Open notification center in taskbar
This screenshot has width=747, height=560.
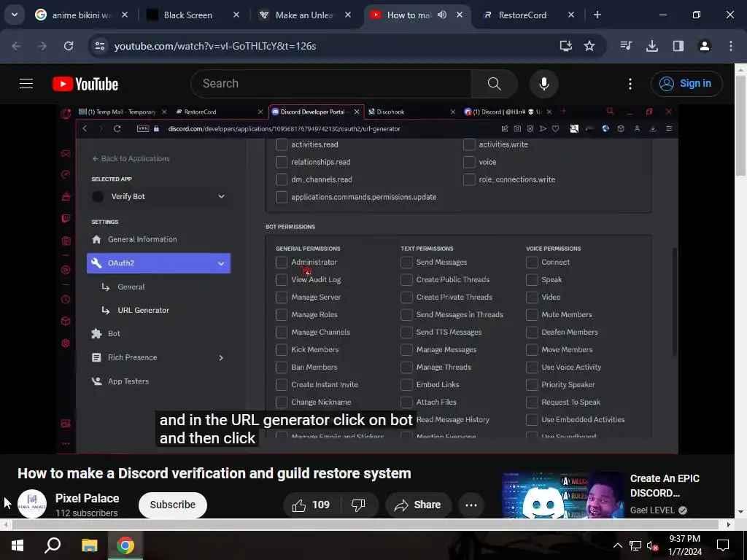pos(723,545)
